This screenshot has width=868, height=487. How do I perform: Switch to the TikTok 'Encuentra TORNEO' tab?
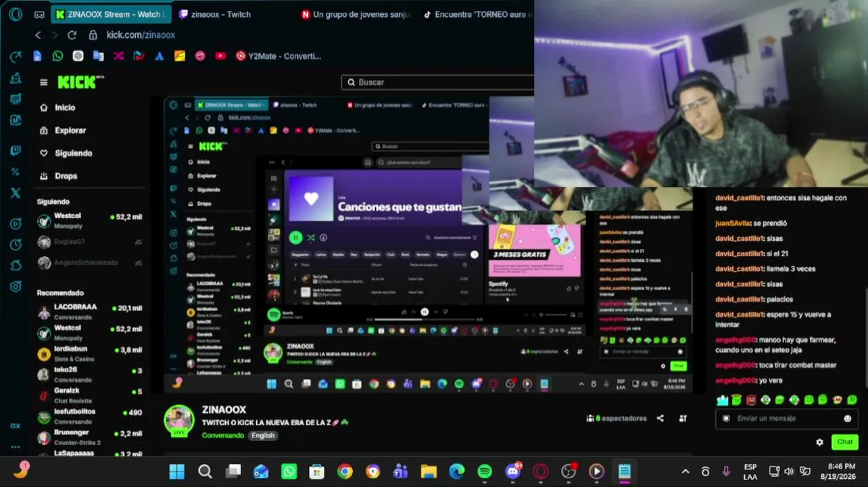[478, 14]
